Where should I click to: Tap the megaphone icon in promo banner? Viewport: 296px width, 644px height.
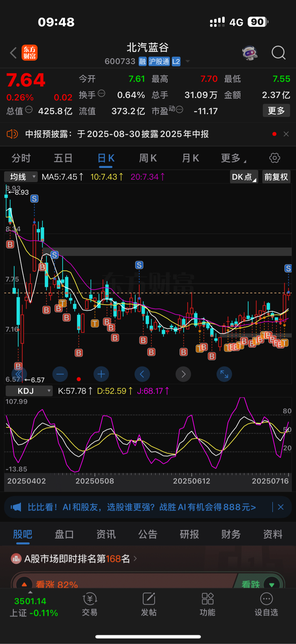(16, 507)
